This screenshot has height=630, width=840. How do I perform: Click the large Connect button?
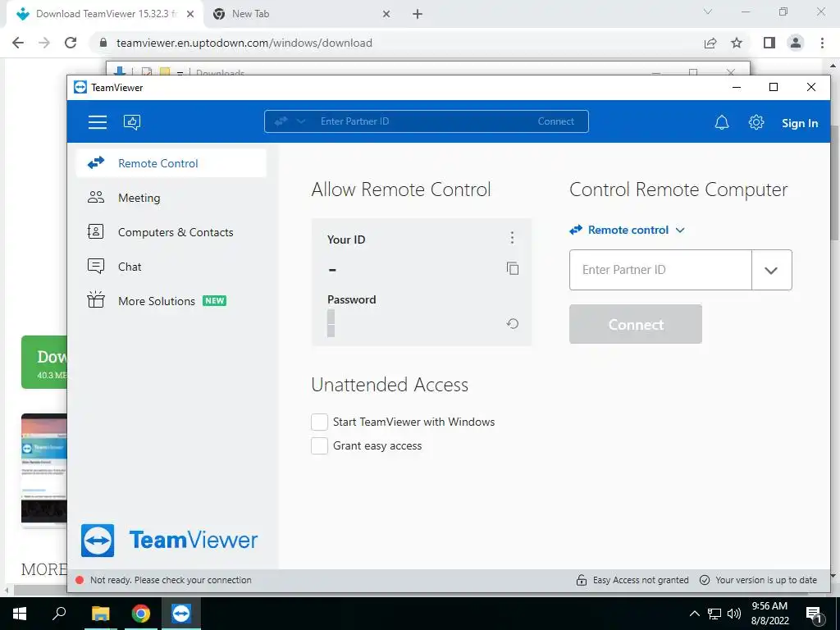pyautogui.click(x=636, y=324)
